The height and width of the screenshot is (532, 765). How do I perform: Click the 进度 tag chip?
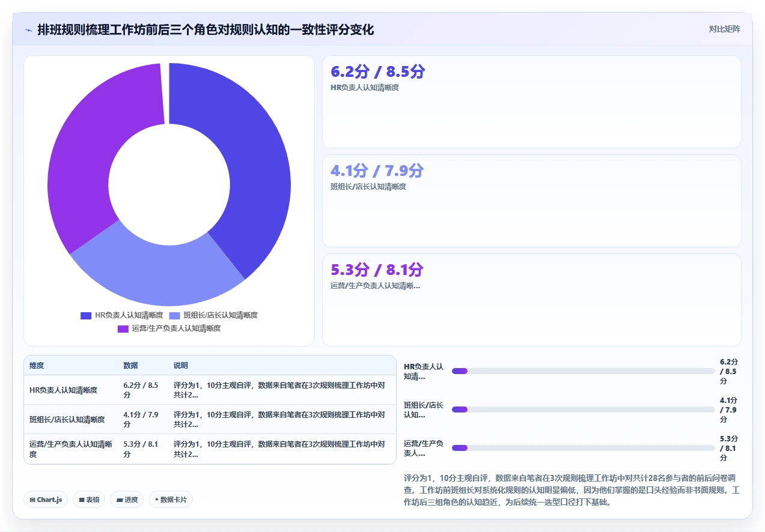tap(127, 500)
